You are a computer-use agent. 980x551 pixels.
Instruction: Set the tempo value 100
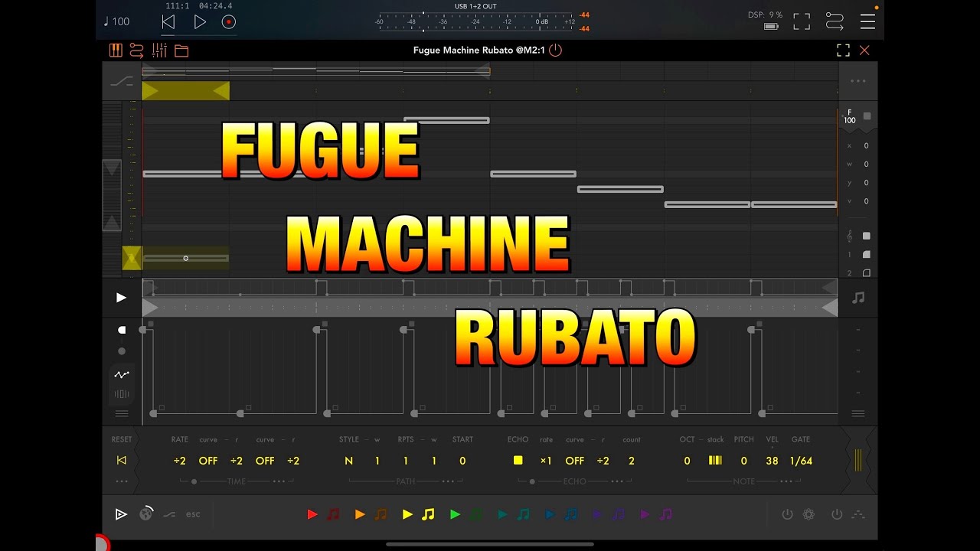coord(121,21)
